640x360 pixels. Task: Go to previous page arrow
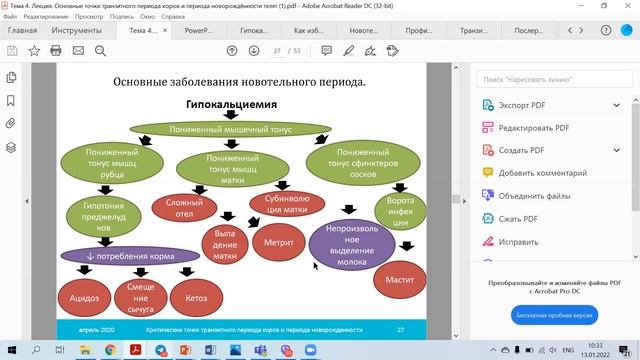point(232,51)
